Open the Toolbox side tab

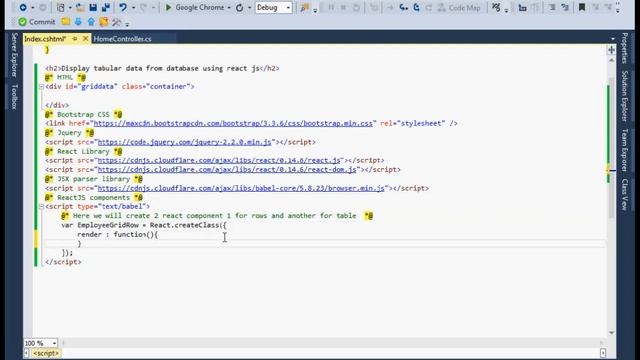pos(14,96)
